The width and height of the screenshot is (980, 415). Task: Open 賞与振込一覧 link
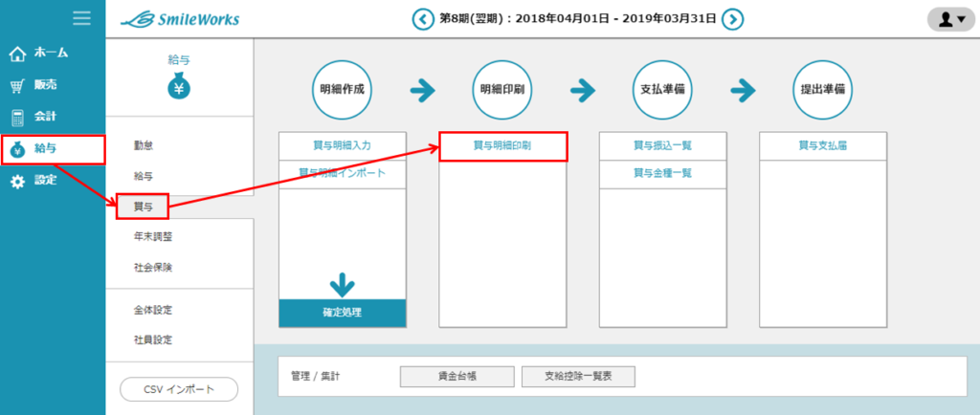point(662,146)
